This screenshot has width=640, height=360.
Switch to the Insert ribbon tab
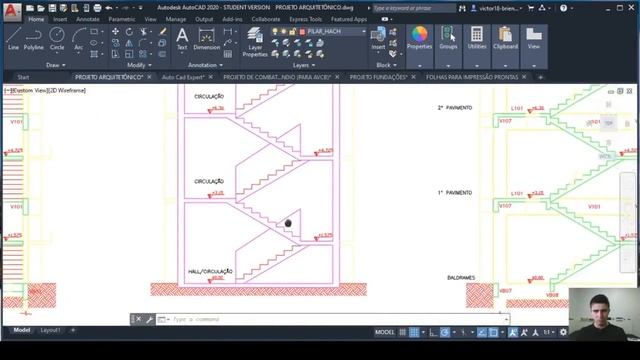tap(60, 19)
